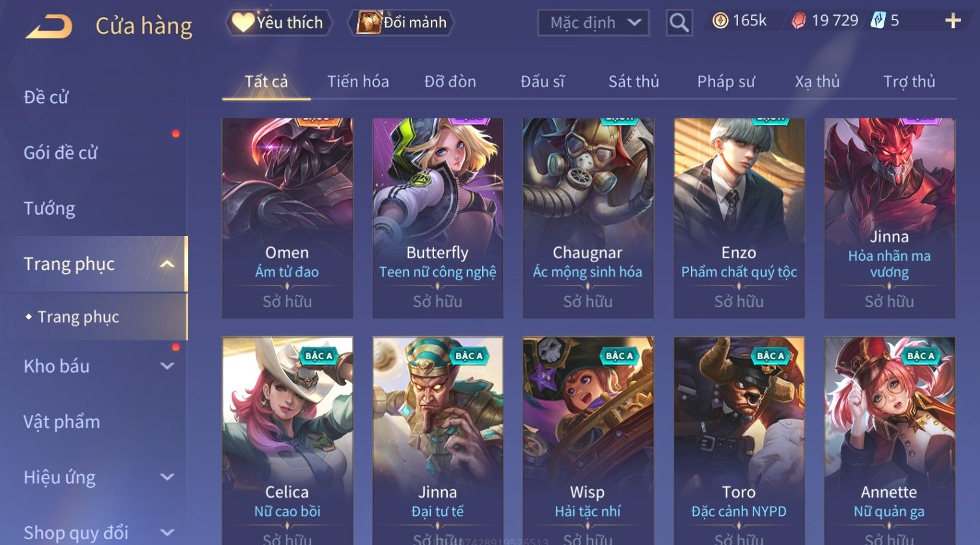This screenshot has width=980, height=545.
Task: Open the Annette Nữ quản ga card
Action: click(890, 440)
